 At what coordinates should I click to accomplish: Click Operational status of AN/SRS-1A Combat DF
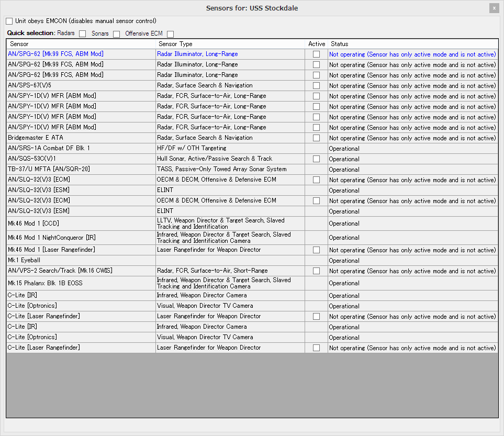pos(344,149)
